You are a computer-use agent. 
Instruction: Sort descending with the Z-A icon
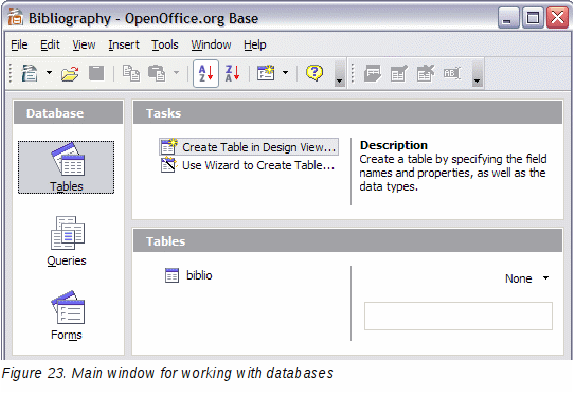[x=232, y=73]
